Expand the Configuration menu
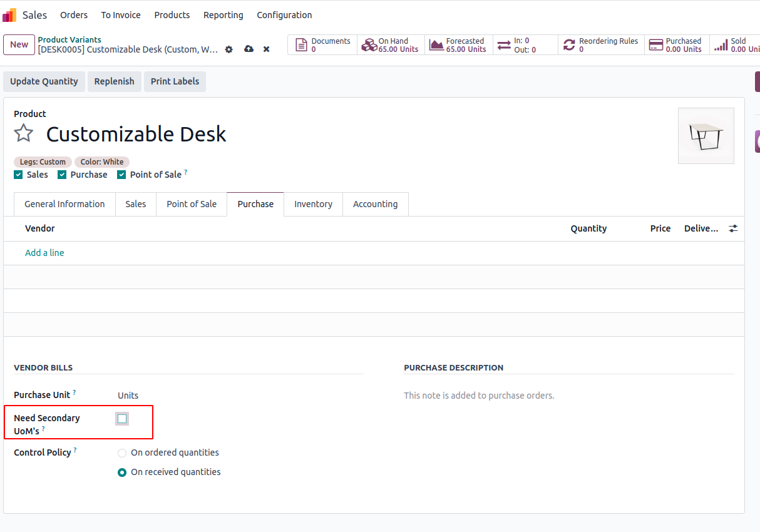Viewport: 760px width, 532px height. (x=284, y=15)
